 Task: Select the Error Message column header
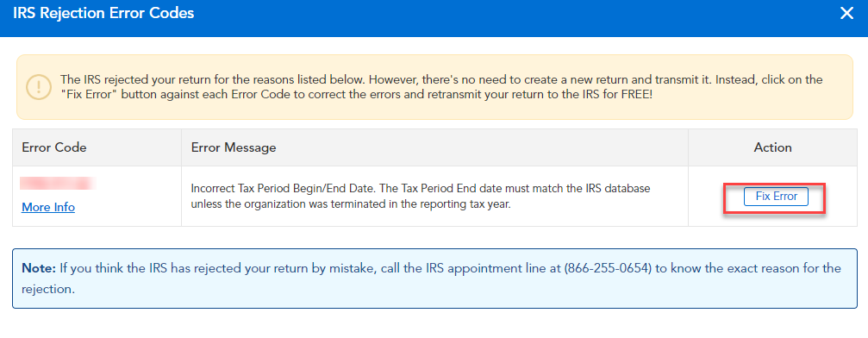(x=234, y=147)
